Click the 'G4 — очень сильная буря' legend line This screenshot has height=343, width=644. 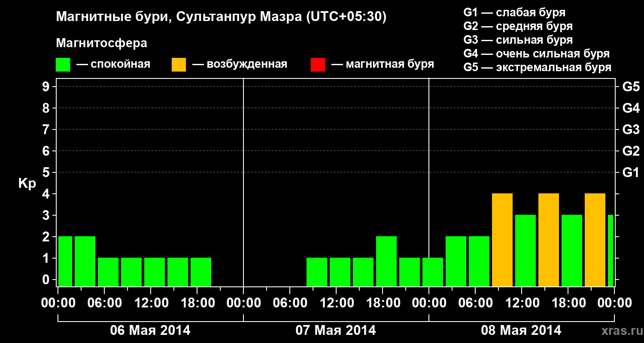(536, 54)
